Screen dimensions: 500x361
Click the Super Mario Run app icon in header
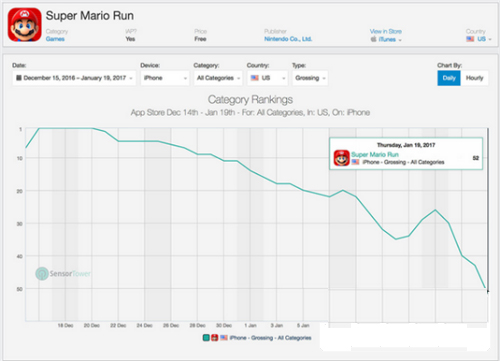click(x=25, y=25)
